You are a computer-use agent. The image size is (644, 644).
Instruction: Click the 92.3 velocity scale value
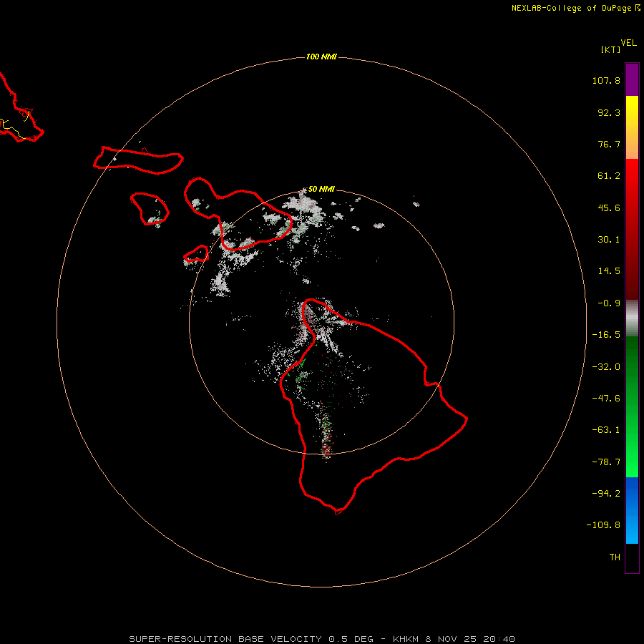[x=609, y=112]
